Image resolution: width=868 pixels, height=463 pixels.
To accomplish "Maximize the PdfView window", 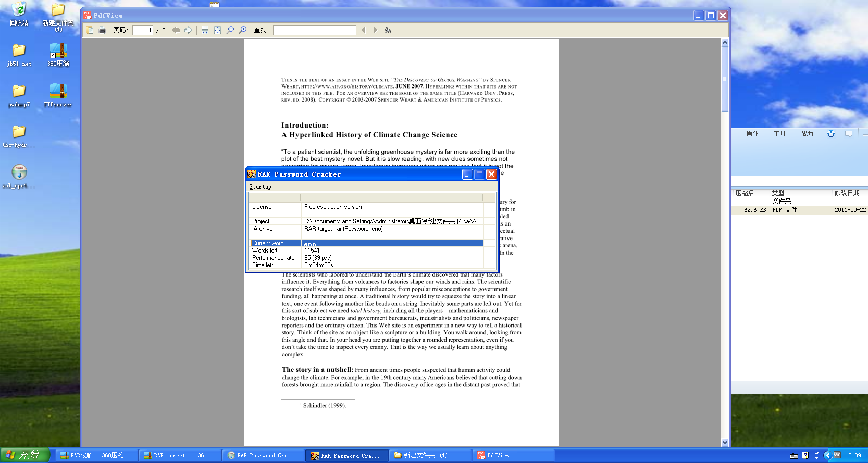I will (x=711, y=16).
